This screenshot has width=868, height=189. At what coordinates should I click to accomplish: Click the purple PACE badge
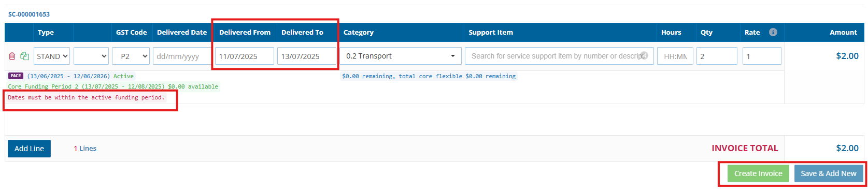[x=16, y=76]
